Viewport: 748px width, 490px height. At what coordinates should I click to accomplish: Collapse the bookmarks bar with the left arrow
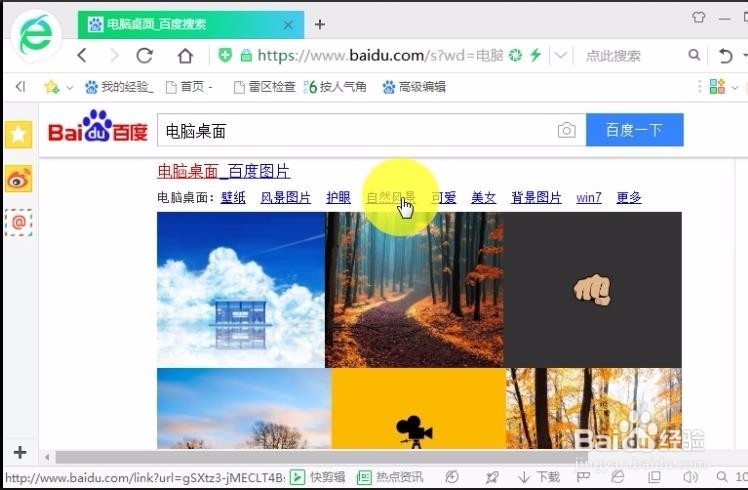20,86
